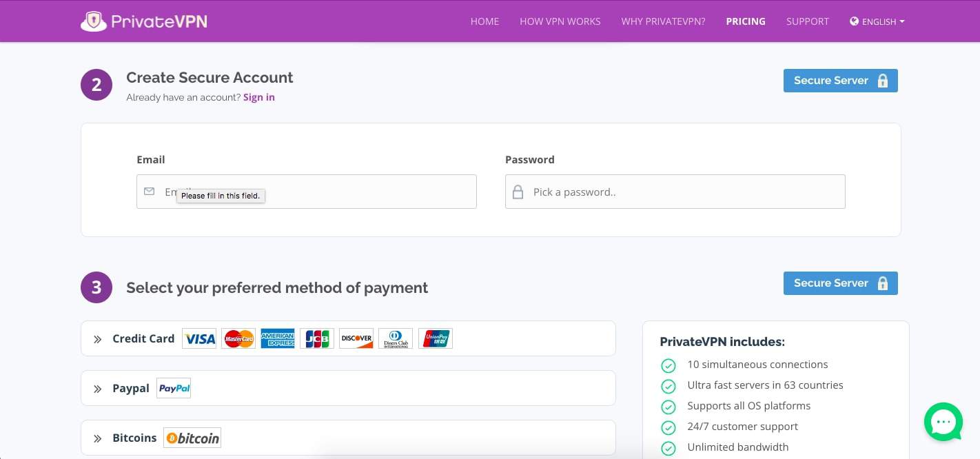The width and height of the screenshot is (980, 459).
Task: Click the padlock icon in Password field
Action: 518,192
